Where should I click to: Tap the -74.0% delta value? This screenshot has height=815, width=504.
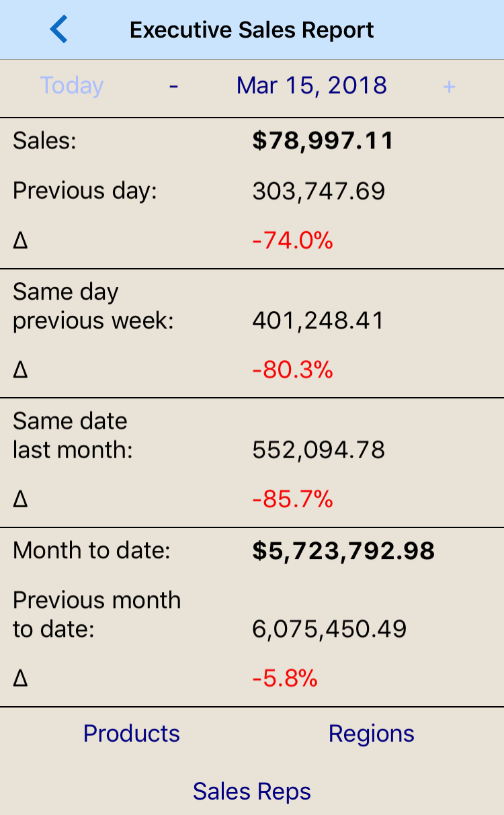coord(292,241)
